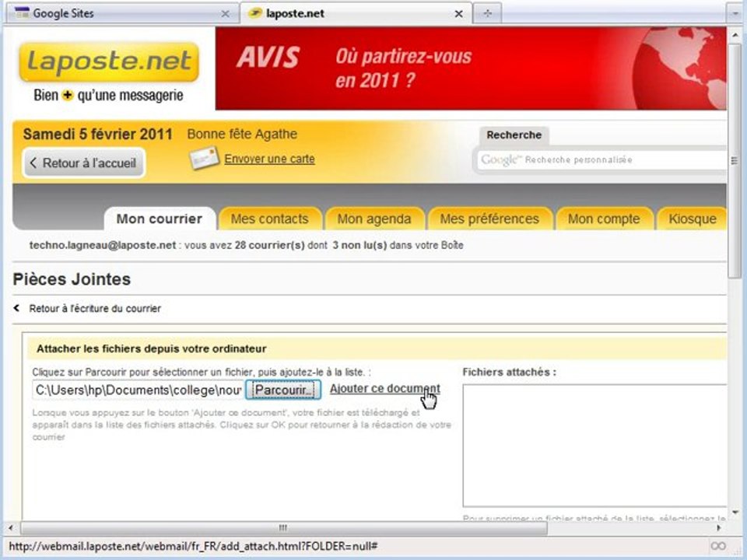Click the 'Bonne fête Agathe' text

pos(242,134)
